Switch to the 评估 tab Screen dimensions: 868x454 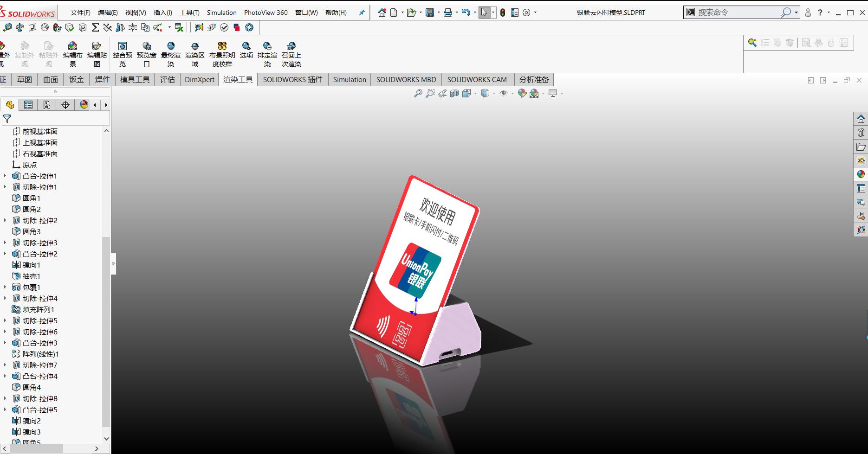pyautogui.click(x=168, y=79)
